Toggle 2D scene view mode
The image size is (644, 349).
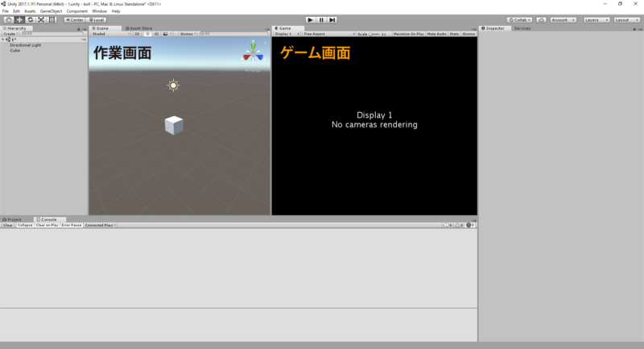[x=137, y=34]
